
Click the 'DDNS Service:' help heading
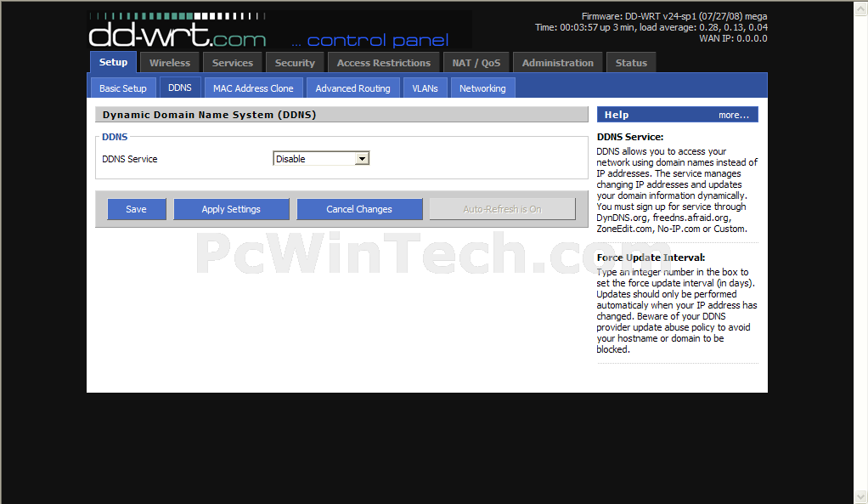click(630, 137)
